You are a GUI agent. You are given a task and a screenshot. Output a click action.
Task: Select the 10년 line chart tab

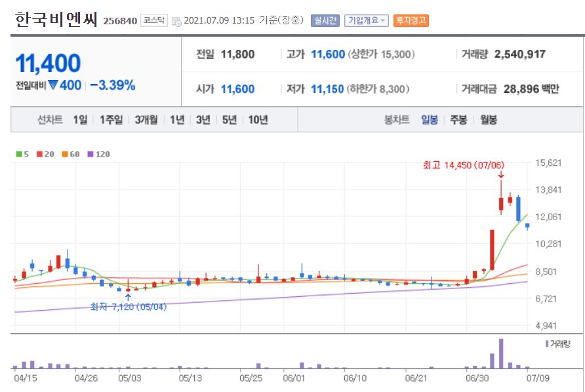coord(258,120)
